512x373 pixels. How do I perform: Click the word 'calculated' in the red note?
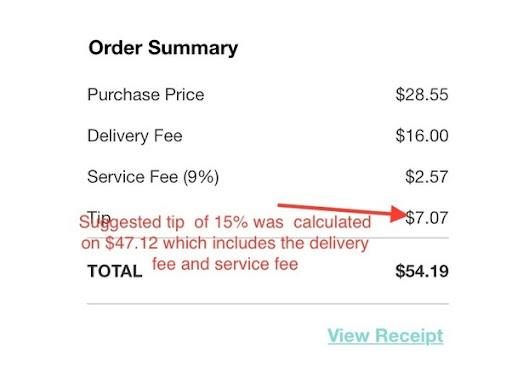coord(332,222)
